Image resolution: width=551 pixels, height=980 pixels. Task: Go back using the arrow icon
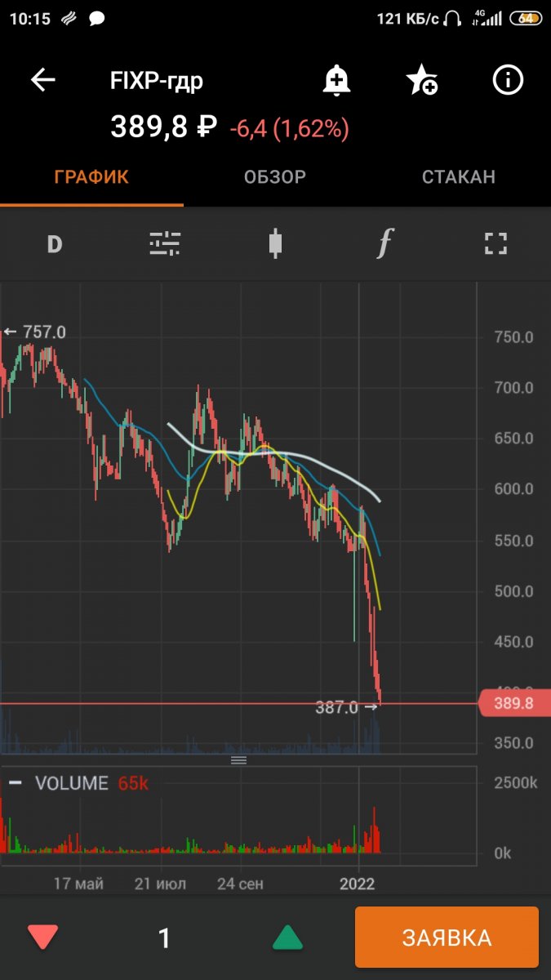[x=42, y=80]
